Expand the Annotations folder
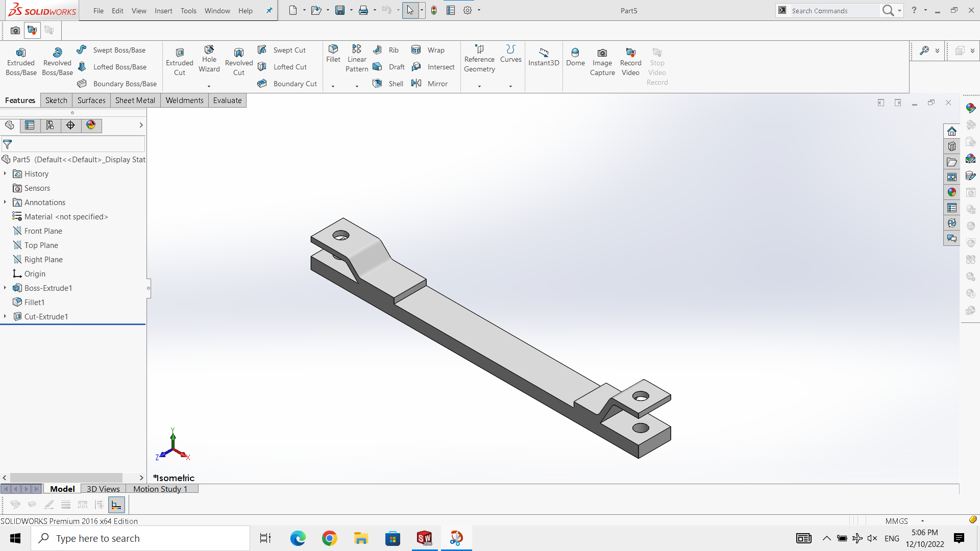 click(5, 203)
